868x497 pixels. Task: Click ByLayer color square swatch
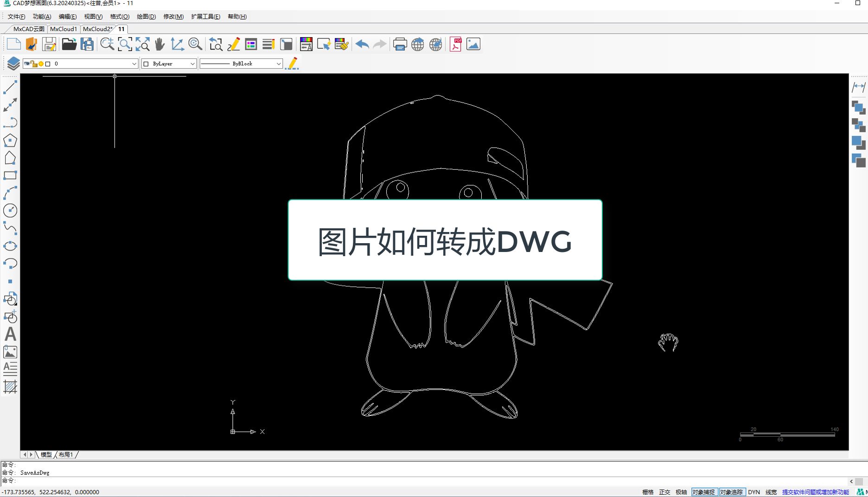(146, 64)
